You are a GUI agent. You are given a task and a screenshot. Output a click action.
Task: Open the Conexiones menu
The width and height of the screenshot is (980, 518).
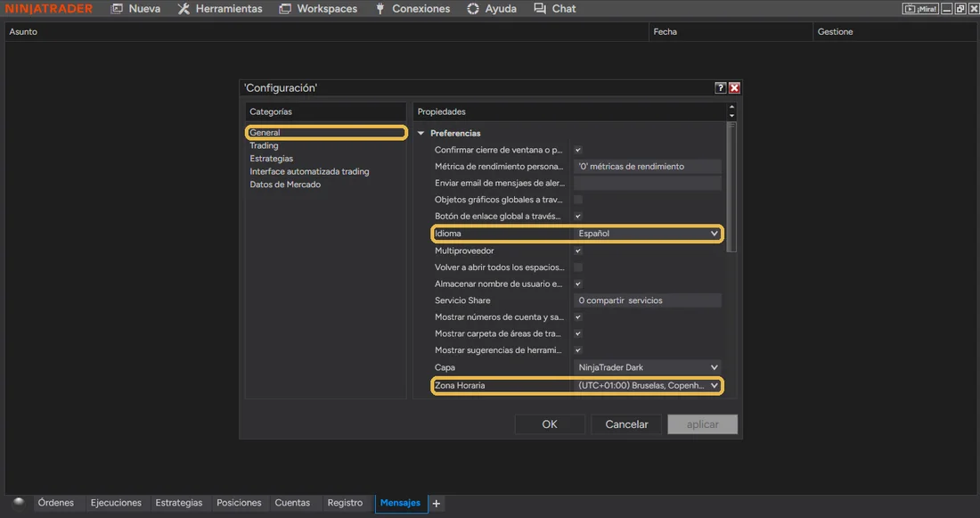tap(412, 9)
